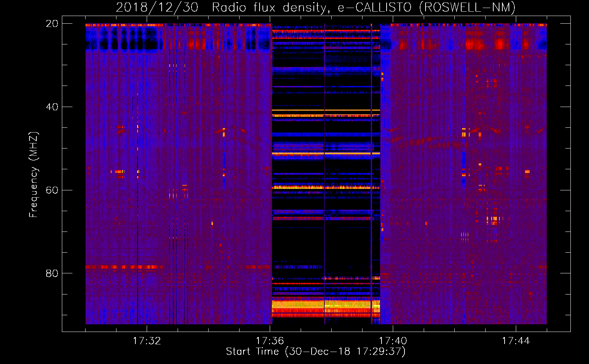
Task: Click the 80 MHz frequency tick label
Action: [x=52, y=273]
